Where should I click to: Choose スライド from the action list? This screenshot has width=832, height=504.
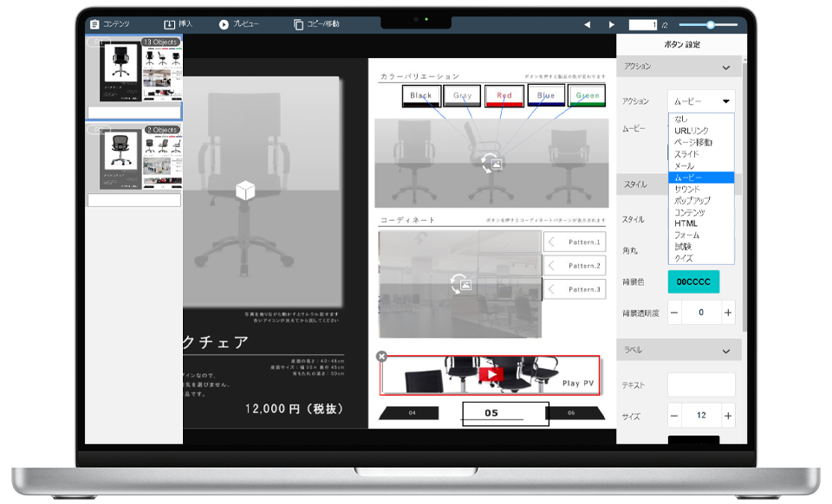tap(701, 153)
